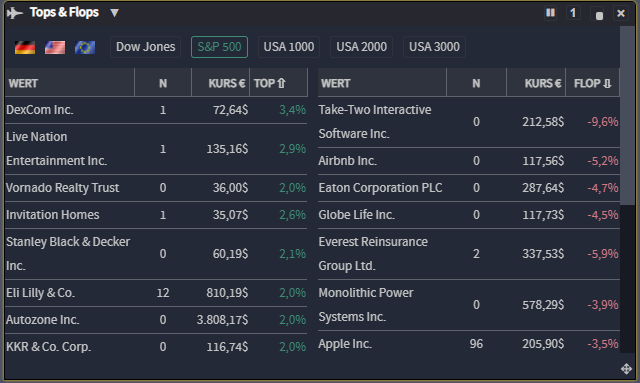Open the Tops & Flops title dropdown arrow
The image size is (640, 383).
coord(114,13)
